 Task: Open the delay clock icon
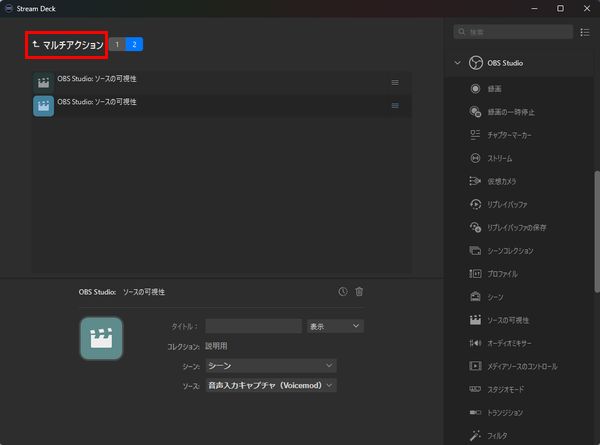343,292
